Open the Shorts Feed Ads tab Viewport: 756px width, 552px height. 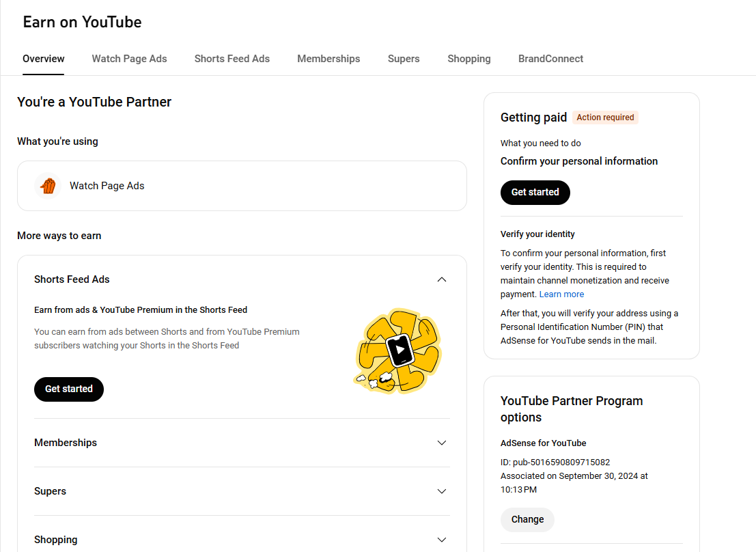(x=232, y=59)
